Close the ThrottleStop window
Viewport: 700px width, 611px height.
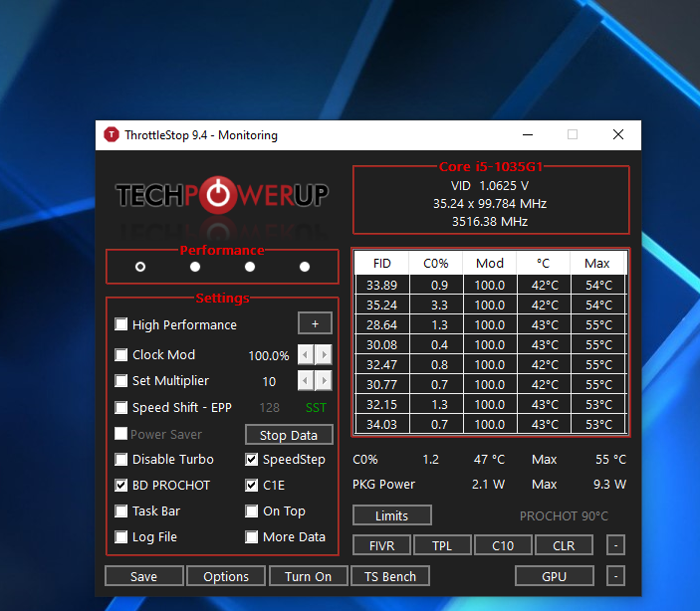click(618, 134)
